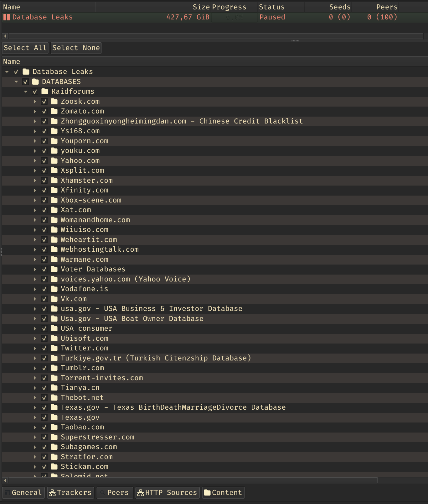Click the Tumblr.com folder icon
Screen dimensions: 428x504
54,368
